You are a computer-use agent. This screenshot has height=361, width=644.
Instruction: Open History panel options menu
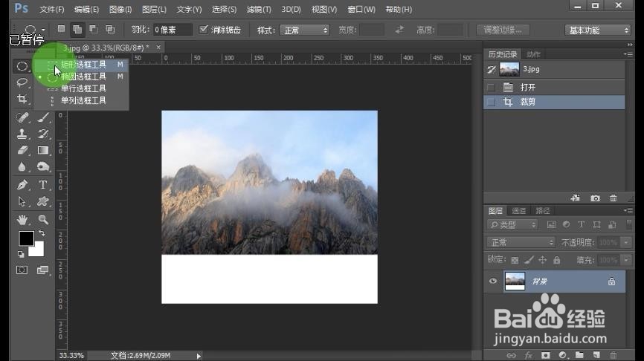(x=628, y=54)
